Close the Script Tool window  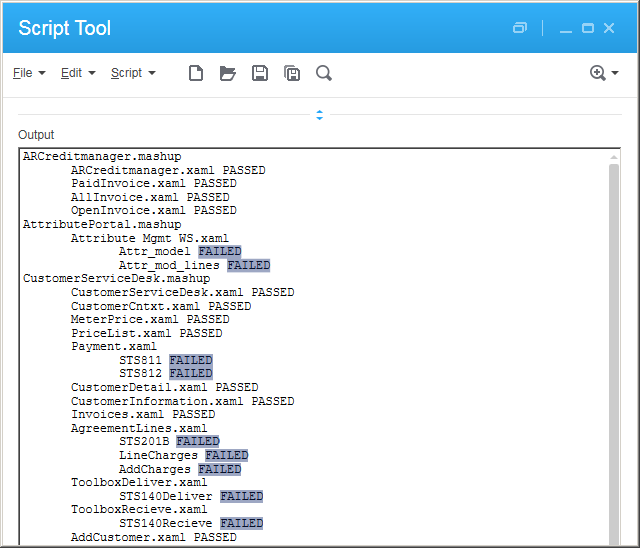coord(610,28)
